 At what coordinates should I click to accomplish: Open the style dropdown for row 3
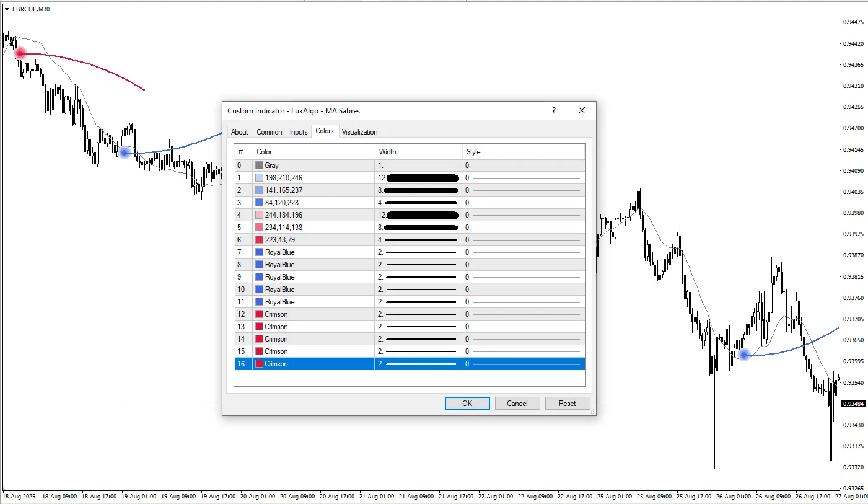pos(524,203)
